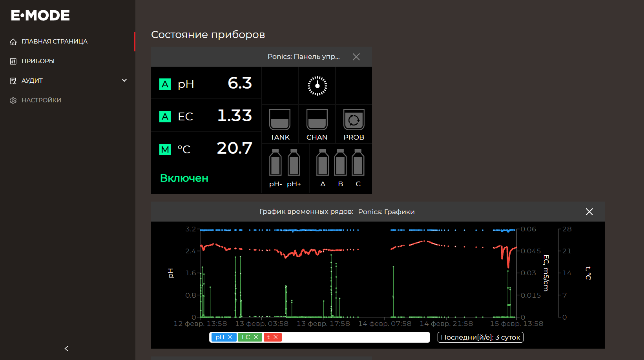644x360 pixels.
Task: Toggle the EC auto mode badge
Action: pyautogui.click(x=165, y=117)
